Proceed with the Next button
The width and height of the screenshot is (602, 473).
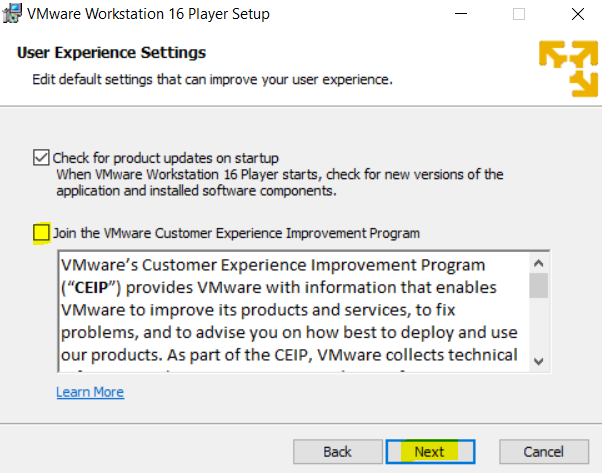point(430,452)
